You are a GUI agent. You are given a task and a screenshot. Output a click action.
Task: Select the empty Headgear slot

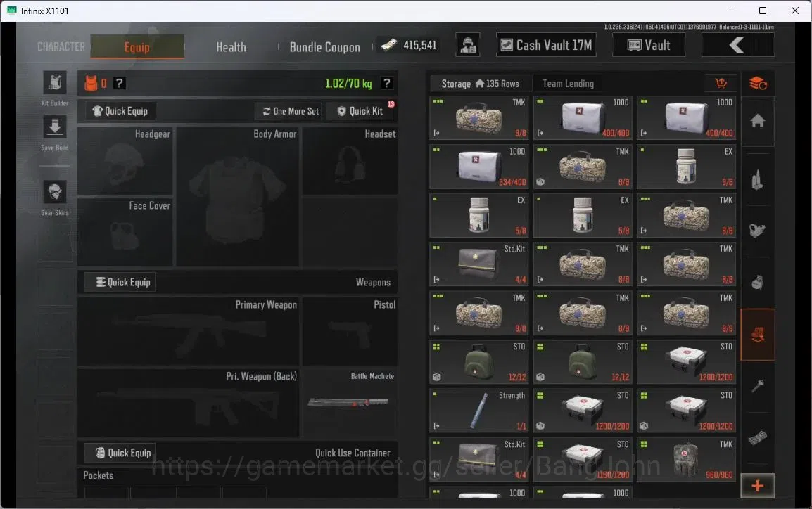coord(125,160)
